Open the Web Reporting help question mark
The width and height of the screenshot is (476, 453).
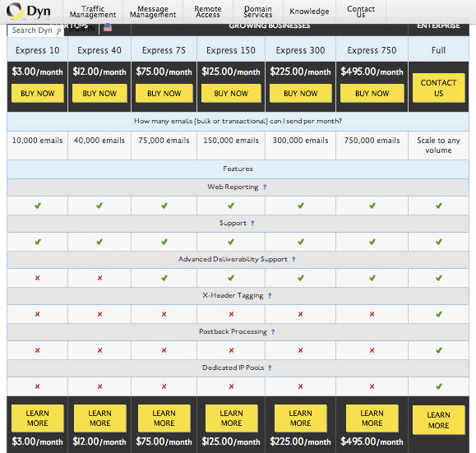point(265,187)
